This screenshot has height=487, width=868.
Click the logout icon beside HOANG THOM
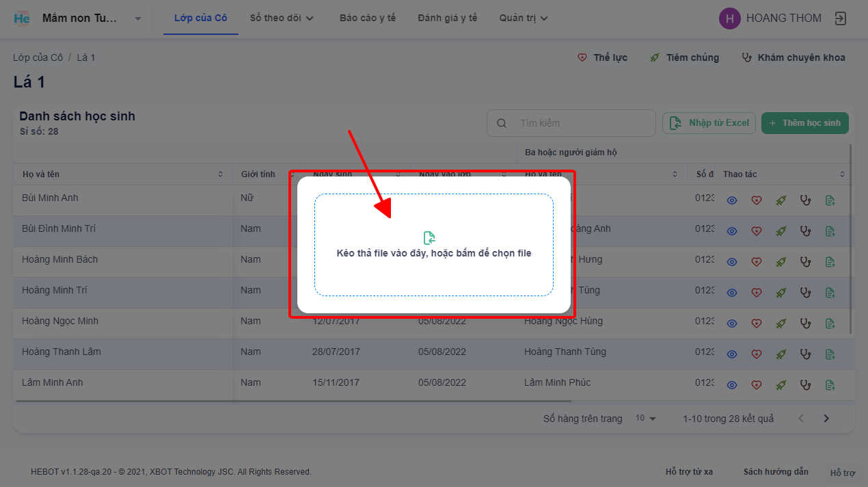point(841,18)
